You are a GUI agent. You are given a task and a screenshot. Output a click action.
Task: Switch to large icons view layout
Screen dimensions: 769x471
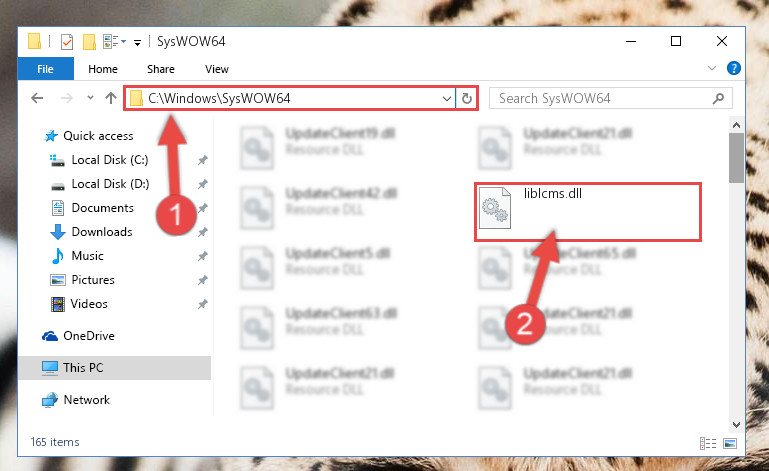730,444
